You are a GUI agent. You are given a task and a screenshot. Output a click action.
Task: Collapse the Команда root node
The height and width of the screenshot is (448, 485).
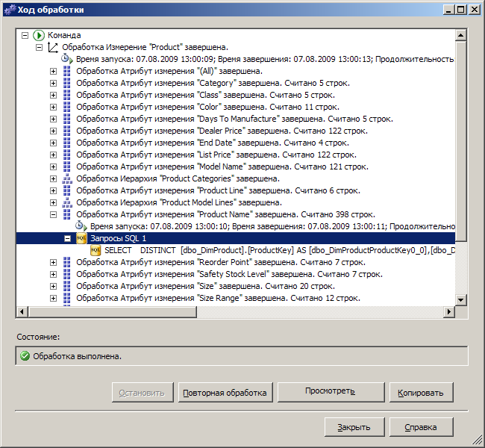tap(25, 36)
